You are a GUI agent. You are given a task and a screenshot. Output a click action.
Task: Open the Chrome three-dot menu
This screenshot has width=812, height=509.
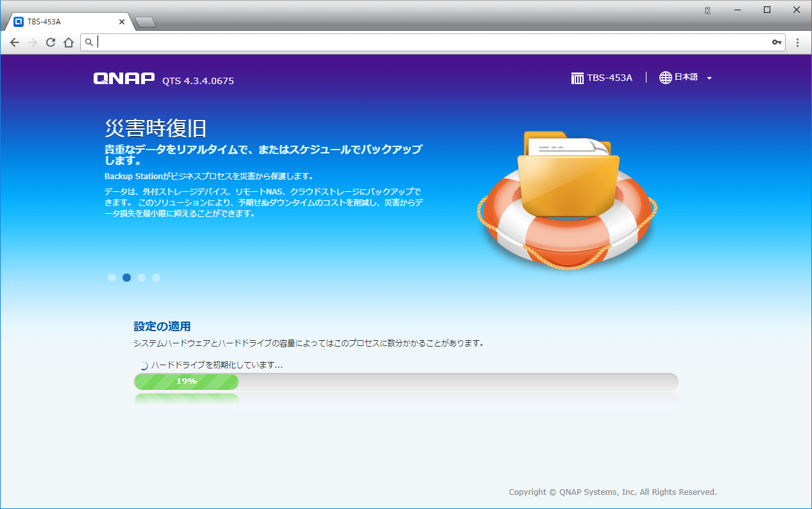pyautogui.click(x=798, y=42)
